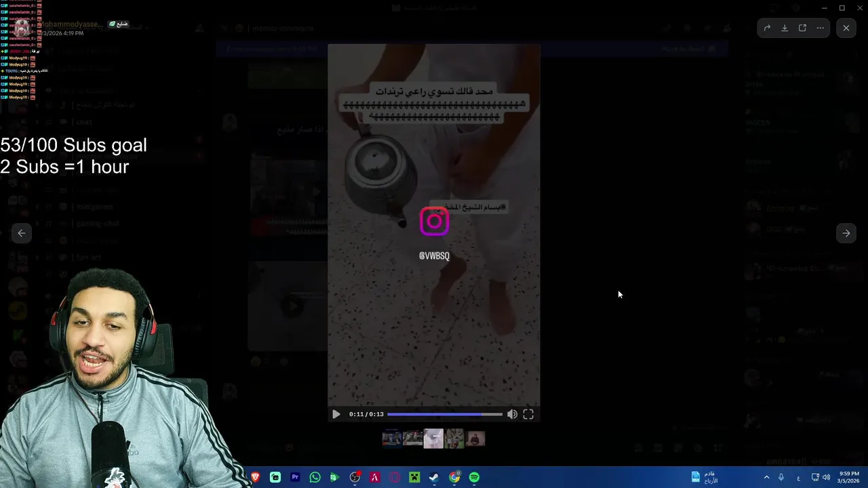Open the media in browser
The width and height of the screenshot is (868, 488).
[802, 28]
